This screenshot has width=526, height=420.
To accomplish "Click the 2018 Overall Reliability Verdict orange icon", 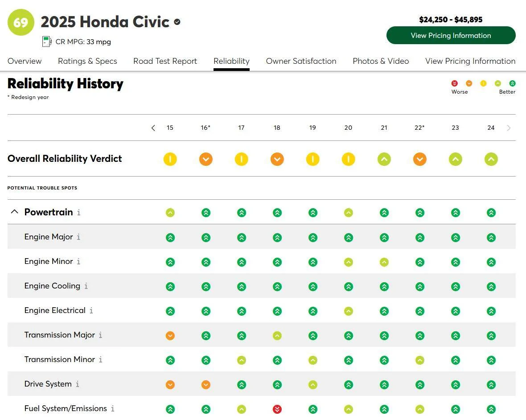I will point(277,159).
